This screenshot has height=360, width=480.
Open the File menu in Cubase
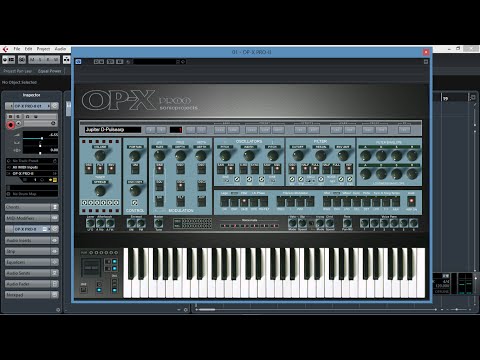click(x=17, y=49)
